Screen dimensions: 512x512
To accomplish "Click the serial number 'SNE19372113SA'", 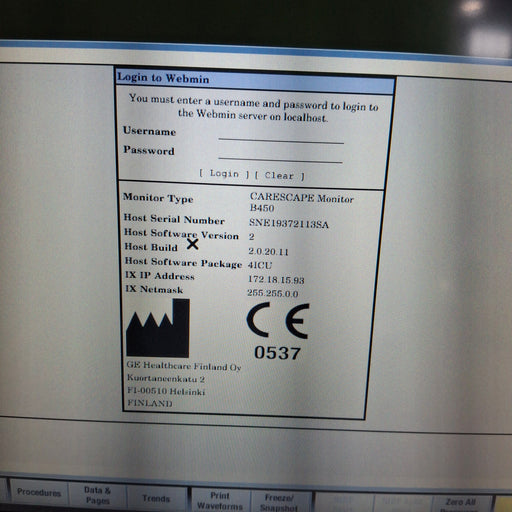I will tap(289, 223).
